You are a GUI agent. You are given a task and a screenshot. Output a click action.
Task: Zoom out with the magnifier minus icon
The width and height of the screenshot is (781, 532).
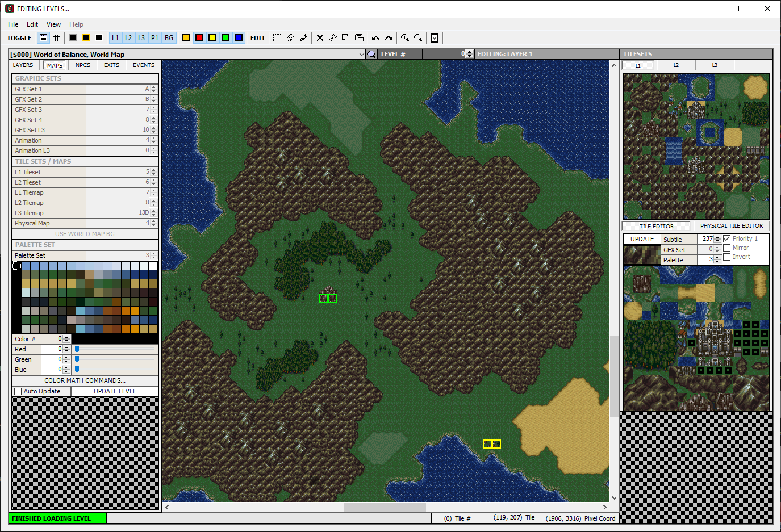pyautogui.click(x=418, y=38)
